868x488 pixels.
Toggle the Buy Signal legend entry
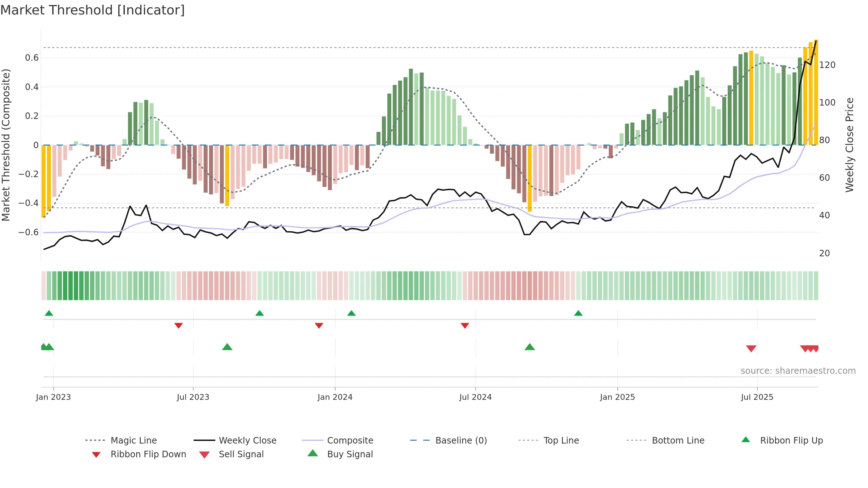click(x=340, y=454)
